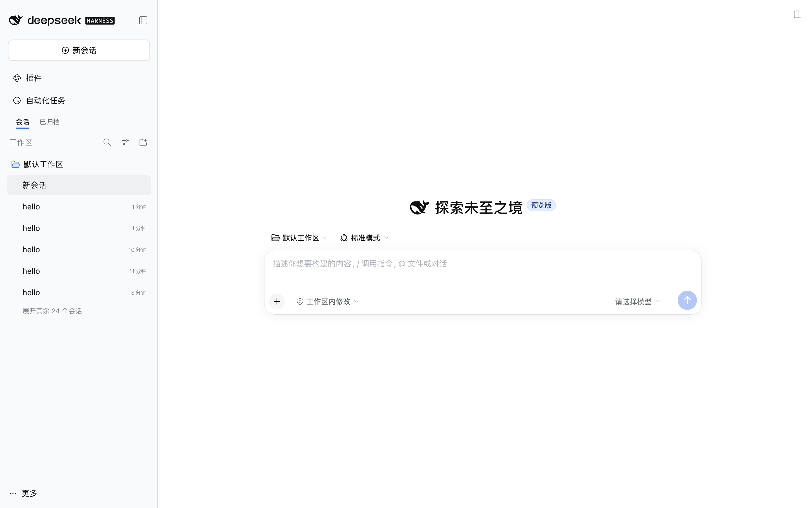This screenshot has height=508, width=812.
Task: Open the hello conversation from 13分钟
Action: pos(79,293)
